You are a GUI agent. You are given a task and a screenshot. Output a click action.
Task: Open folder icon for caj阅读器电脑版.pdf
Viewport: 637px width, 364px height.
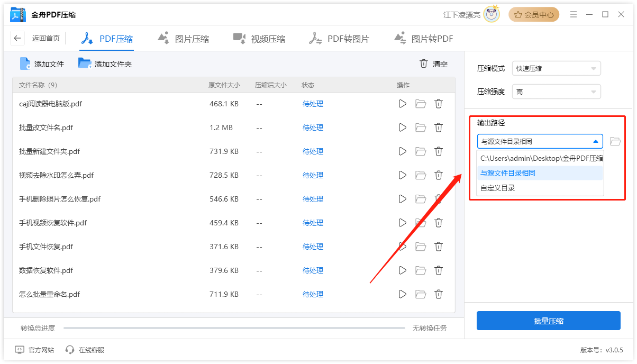click(421, 104)
